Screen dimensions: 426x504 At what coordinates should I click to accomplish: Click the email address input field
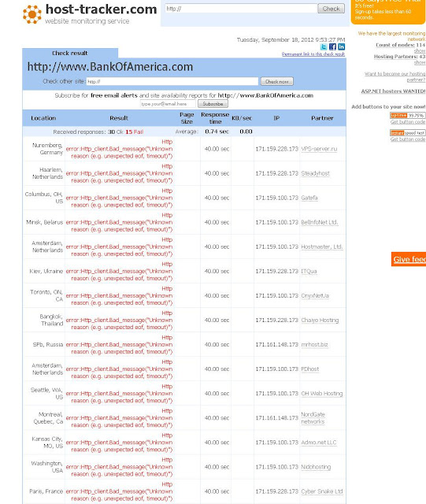(x=168, y=104)
